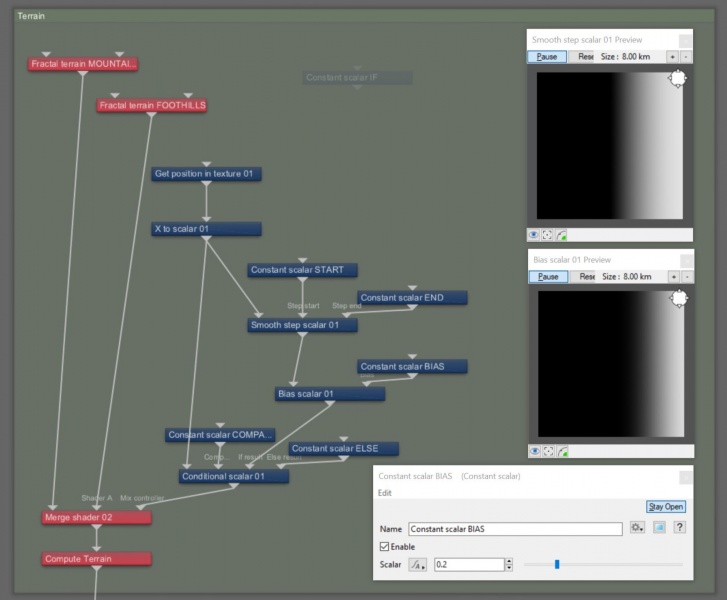Click the help question mark icon
The image size is (727, 600).
click(x=679, y=527)
